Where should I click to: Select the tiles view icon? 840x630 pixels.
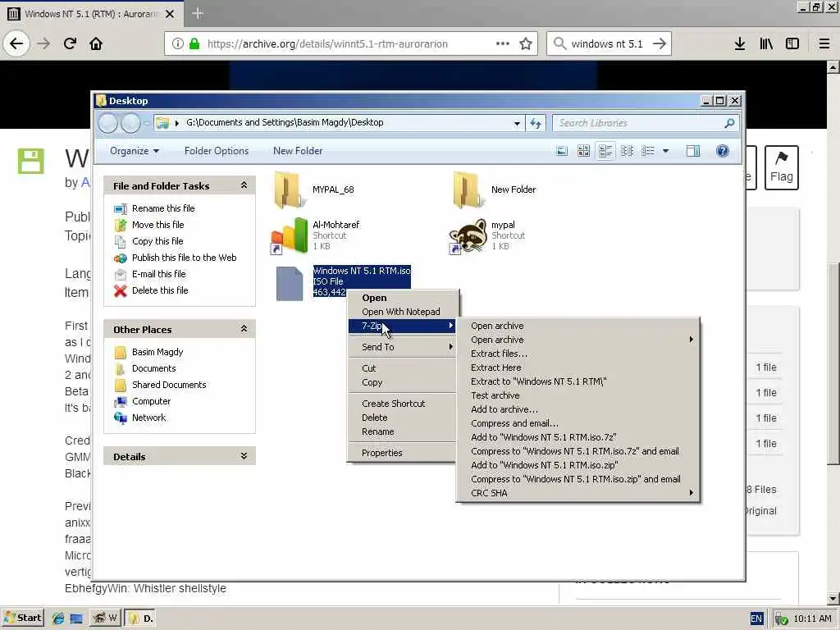605,152
